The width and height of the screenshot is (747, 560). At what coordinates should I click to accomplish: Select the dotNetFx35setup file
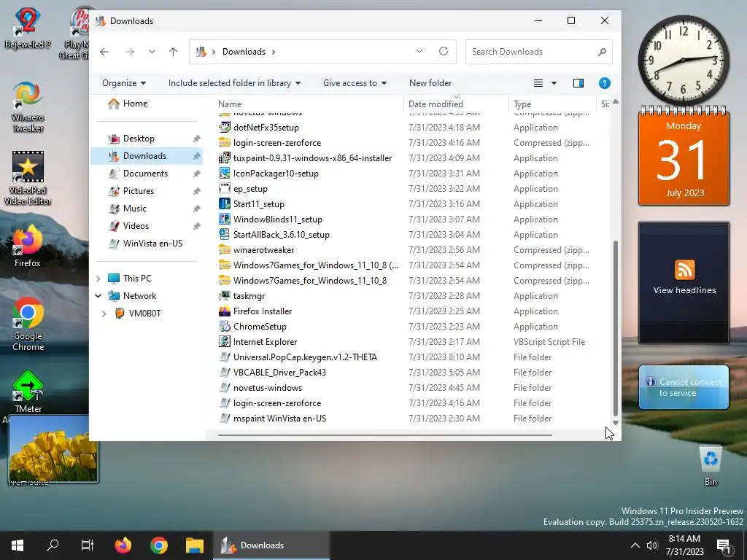tap(266, 128)
